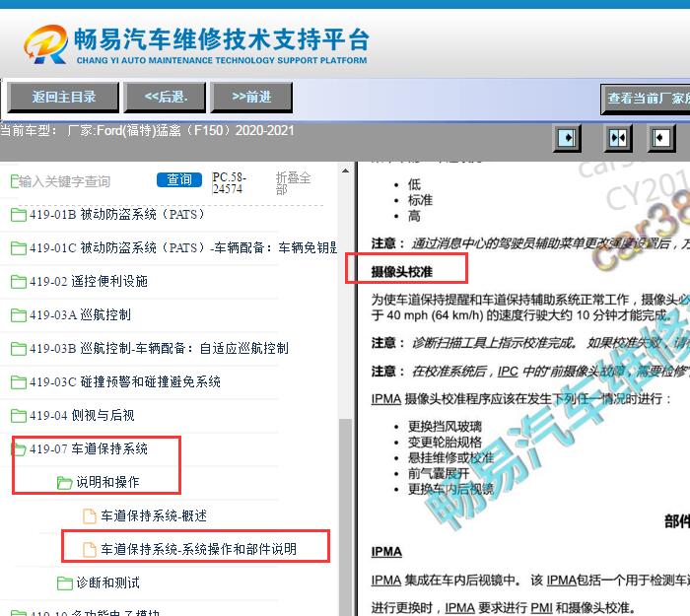This screenshot has height=616, width=690.
Task: Click the 更换挡风玻璃 bullet item
Action: point(445,427)
